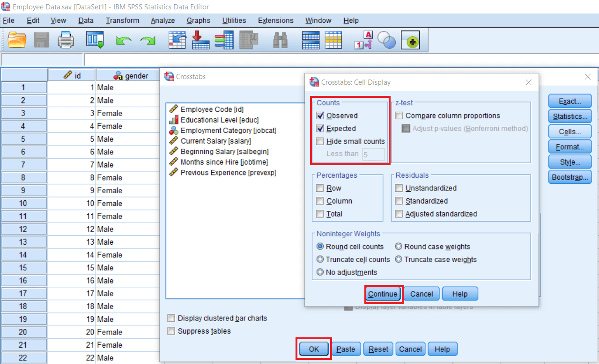The height and width of the screenshot is (364, 599).
Task: Check Unstandardized residuals checkbox
Action: click(x=399, y=188)
